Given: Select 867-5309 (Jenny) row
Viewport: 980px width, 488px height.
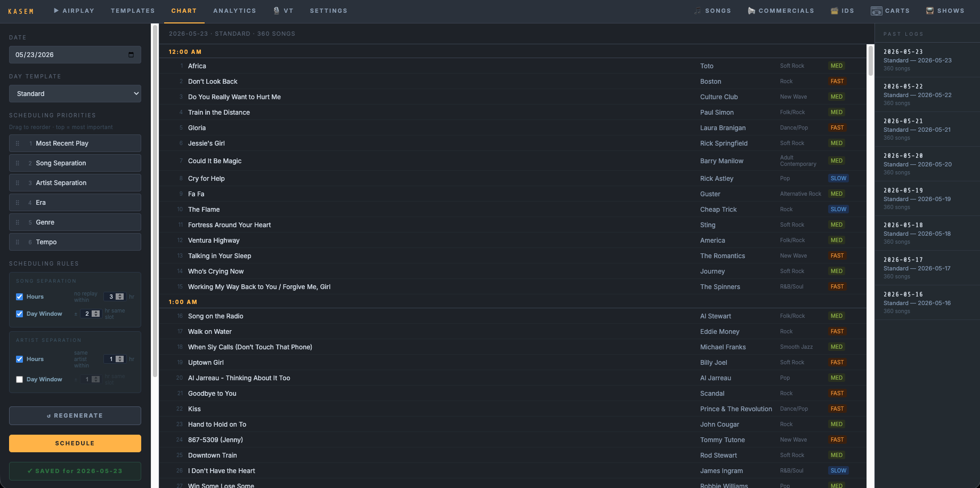Looking at the screenshot, I should coord(513,440).
